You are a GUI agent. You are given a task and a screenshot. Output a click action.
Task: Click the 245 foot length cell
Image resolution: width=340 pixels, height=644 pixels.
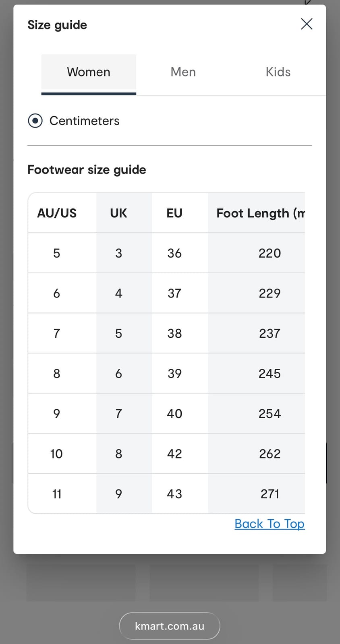pos(270,374)
